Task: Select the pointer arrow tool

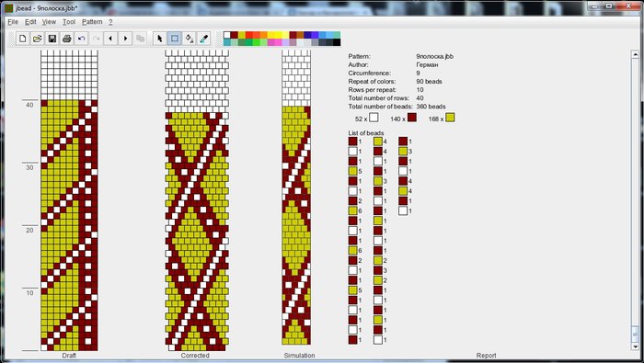Action: tap(160, 39)
